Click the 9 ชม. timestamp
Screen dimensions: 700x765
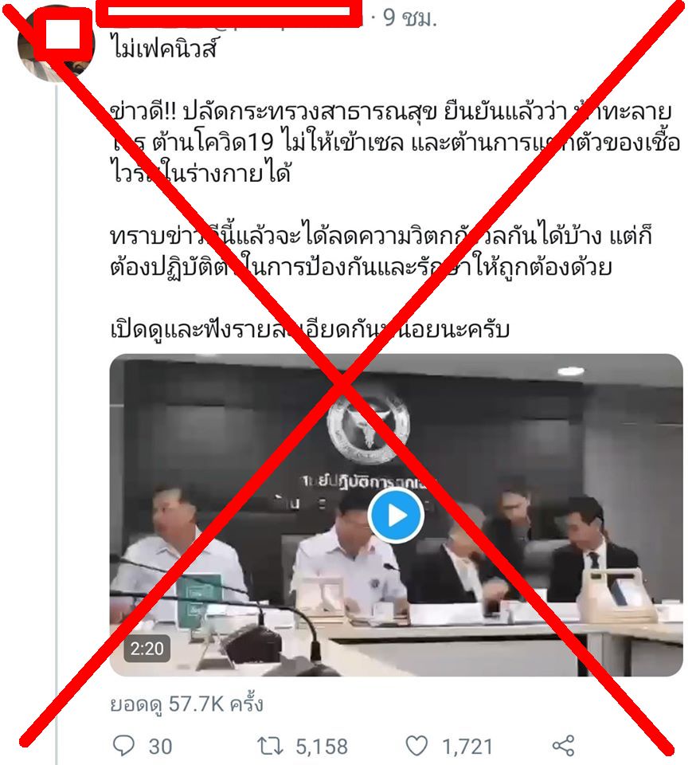pos(409,18)
